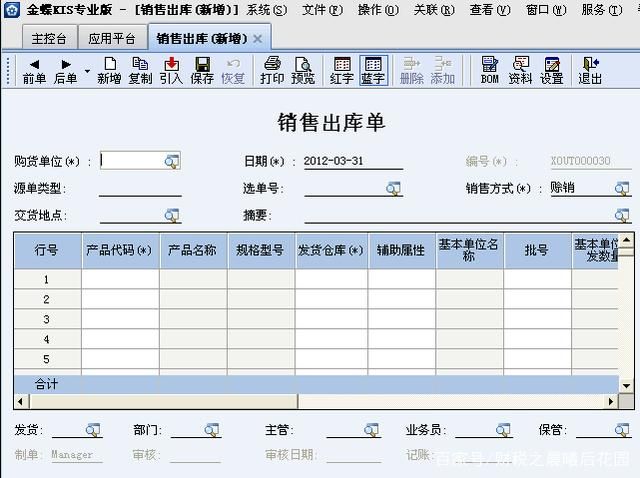Open lookup for 交货地点 field
This screenshot has height=478, width=640.
(172, 216)
